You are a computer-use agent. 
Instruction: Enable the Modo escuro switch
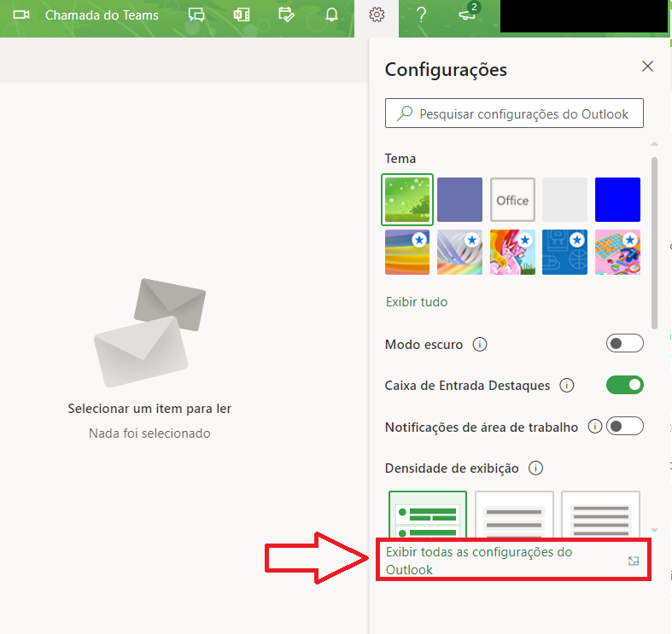click(624, 344)
